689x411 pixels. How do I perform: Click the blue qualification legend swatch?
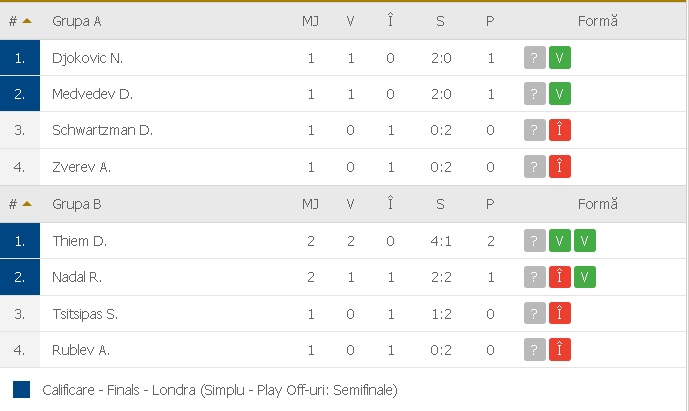(22, 389)
